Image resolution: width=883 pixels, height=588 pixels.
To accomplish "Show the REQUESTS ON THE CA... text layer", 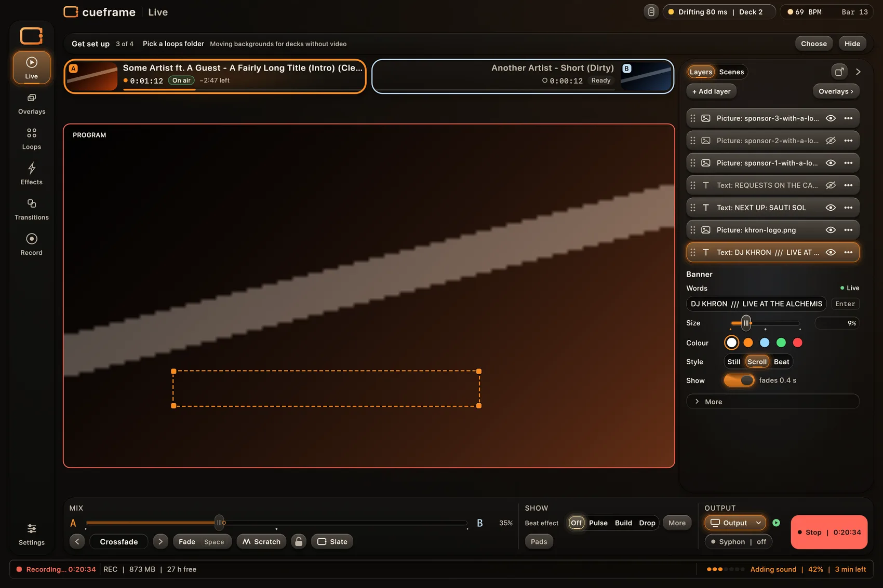I will [831, 185].
